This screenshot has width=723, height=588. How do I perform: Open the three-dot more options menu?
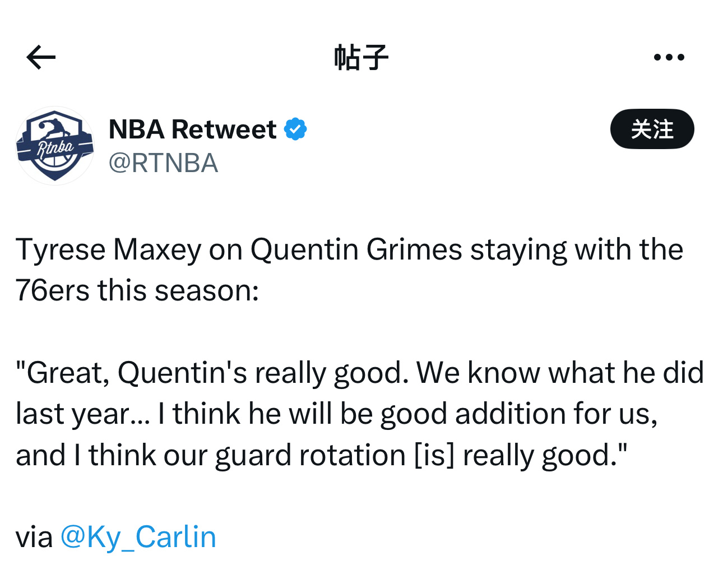click(x=669, y=57)
